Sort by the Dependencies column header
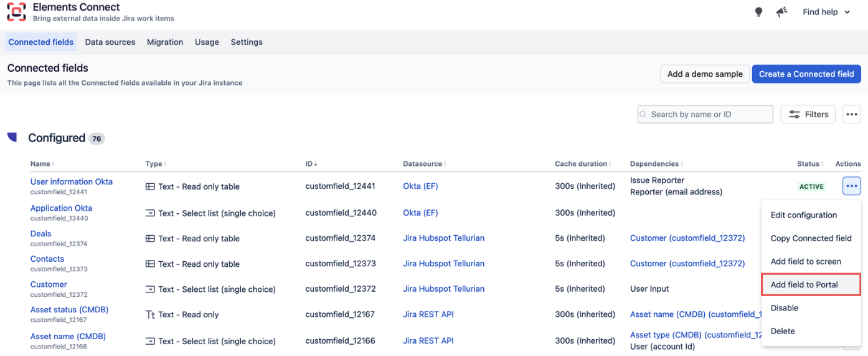This screenshot has height=356, width=868. (656, 164)
